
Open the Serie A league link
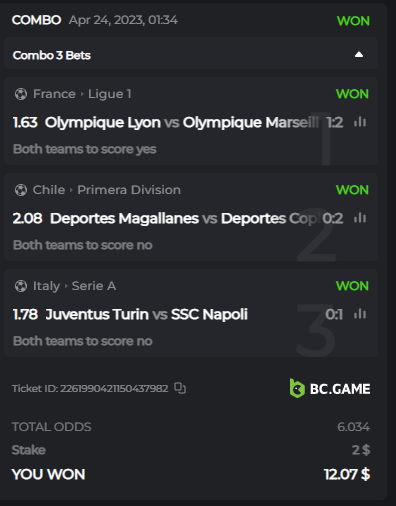(x=94, y=286)
